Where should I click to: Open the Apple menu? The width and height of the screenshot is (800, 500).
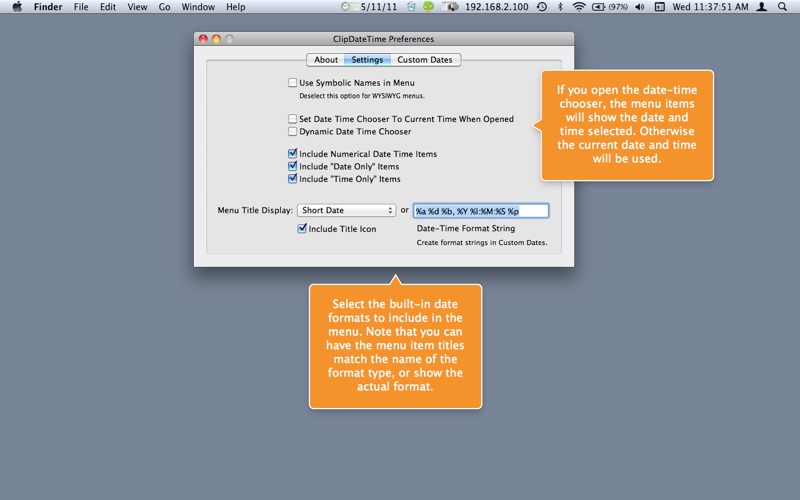point(17,7)
